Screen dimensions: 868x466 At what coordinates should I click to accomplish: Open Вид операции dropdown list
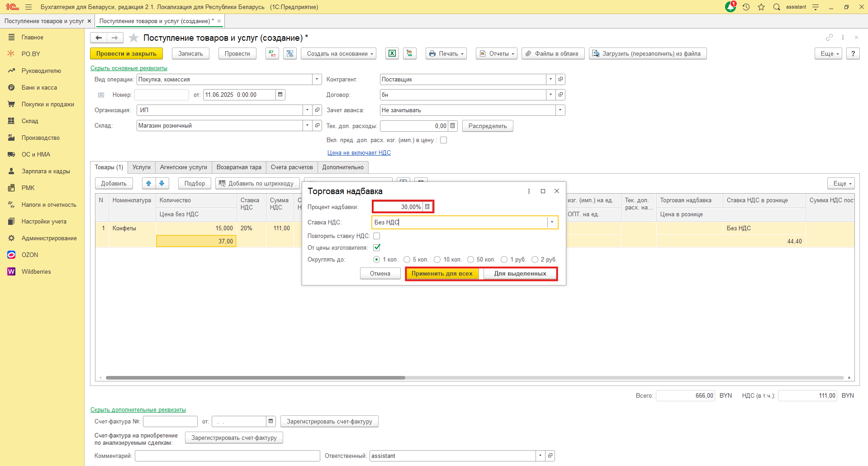pyautogui.click(x=317, y=79)
